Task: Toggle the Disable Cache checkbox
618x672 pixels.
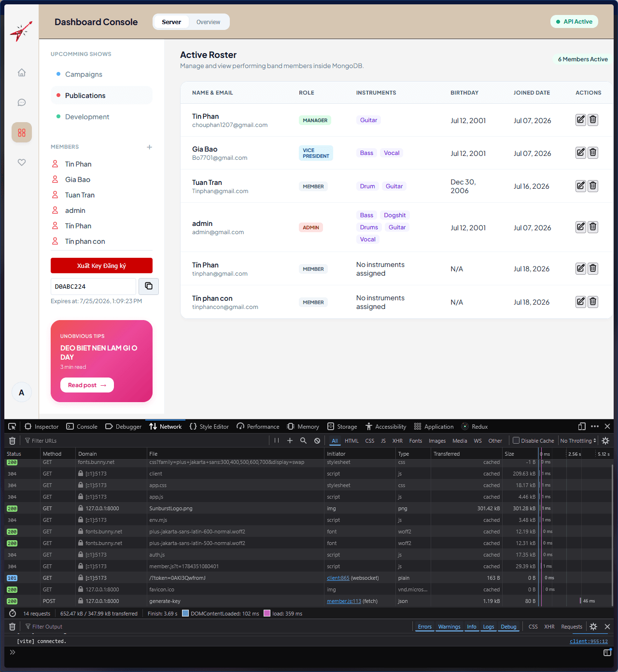Action: (516, 440)
